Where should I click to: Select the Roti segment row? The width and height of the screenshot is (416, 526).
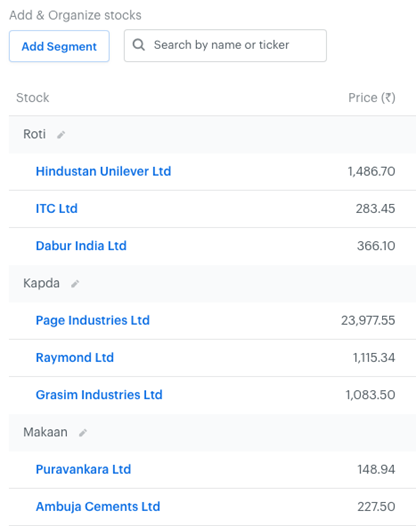212,135
